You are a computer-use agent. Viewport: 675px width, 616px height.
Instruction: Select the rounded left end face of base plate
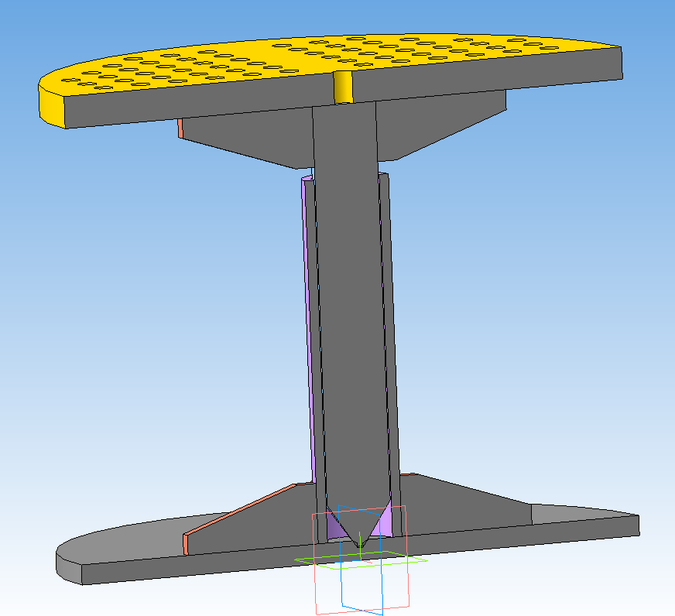(69, 568)
